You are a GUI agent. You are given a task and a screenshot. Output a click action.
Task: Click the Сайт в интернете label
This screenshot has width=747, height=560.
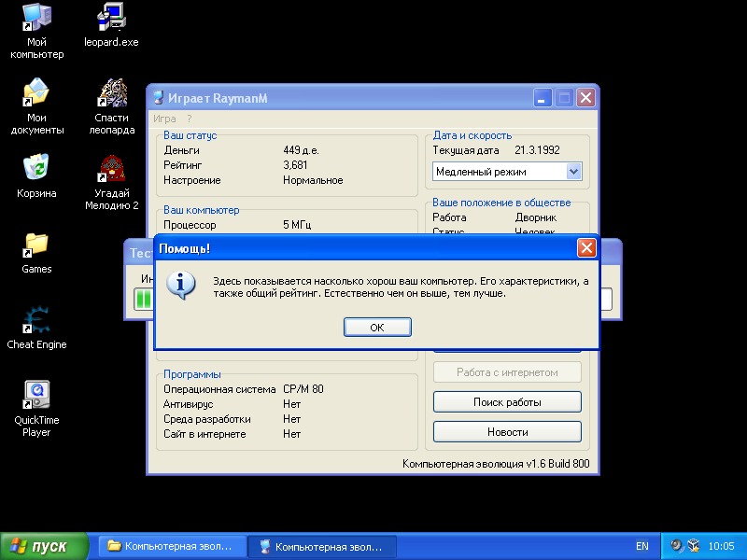click(204, 434)
